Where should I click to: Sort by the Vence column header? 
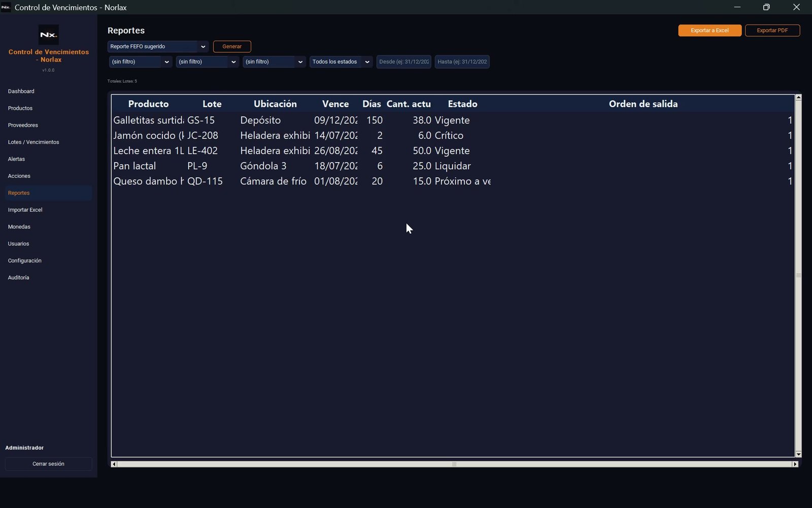tap(335, 104)
